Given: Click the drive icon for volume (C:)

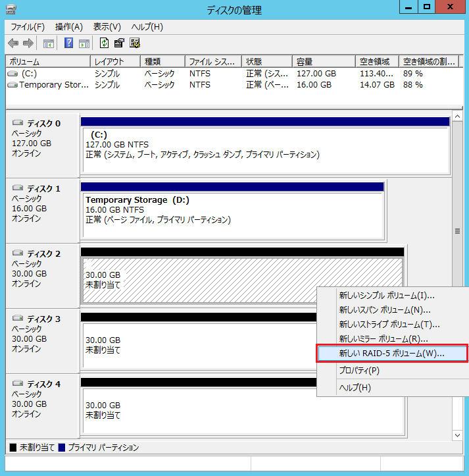Looking at the screenshot, I should tap(12, 74).
